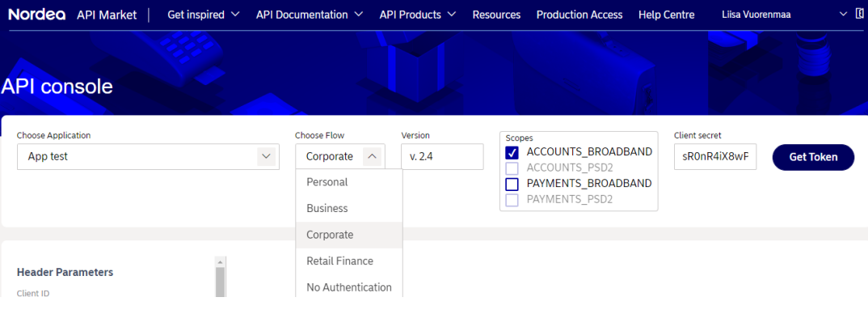The height and width of the screenshot is (310, 868).
Task: Click the App test dropdown arrow
Action: pyautogui.click(x=266, y=157)
